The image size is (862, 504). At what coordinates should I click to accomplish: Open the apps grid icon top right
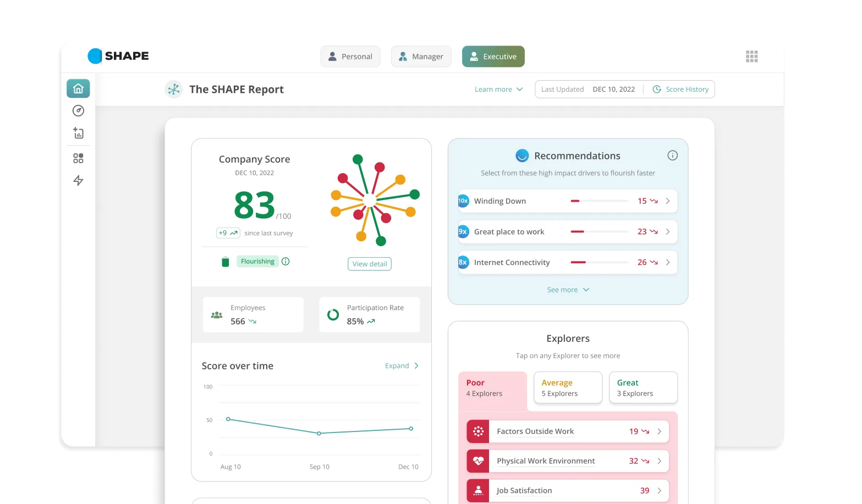click(x=751, y=57)
